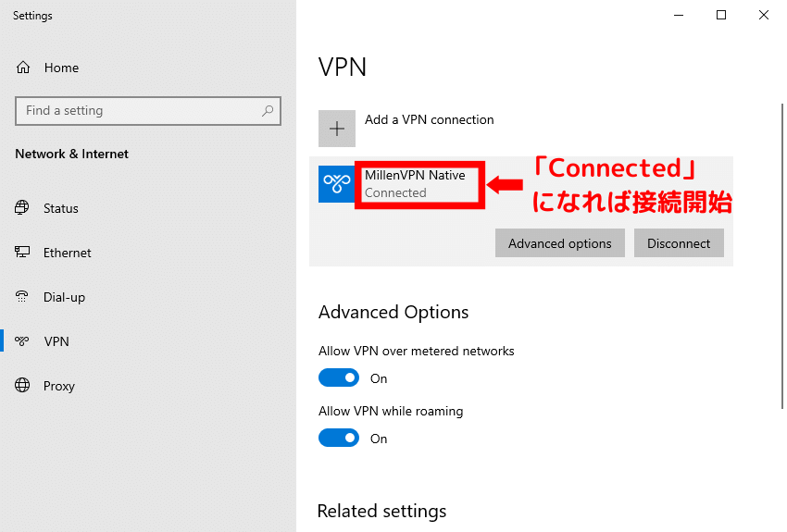
Task: Click the Home icon in sidebar
Action: coord(23,68)
